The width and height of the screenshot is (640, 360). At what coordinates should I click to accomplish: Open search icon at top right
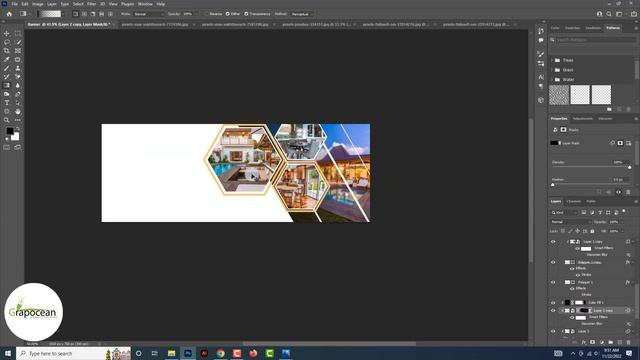pyautogui.click(x=609, y=14)
